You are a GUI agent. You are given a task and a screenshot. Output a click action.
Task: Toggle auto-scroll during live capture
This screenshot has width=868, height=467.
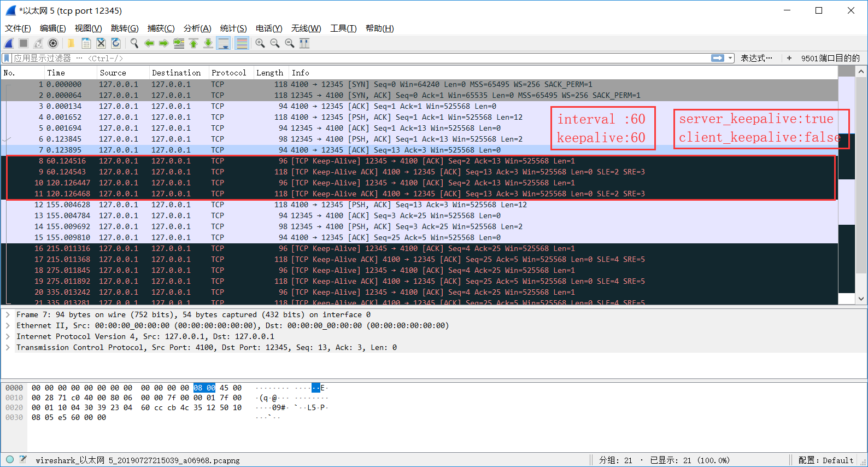pyautogui.click(x=223, y=43)
